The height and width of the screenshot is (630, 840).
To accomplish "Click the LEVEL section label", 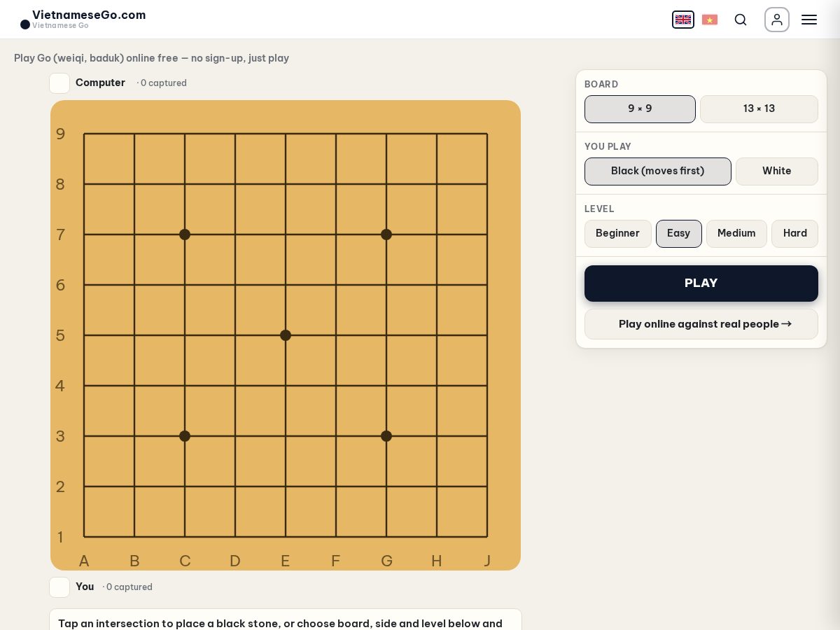I will tap(599, 209).
